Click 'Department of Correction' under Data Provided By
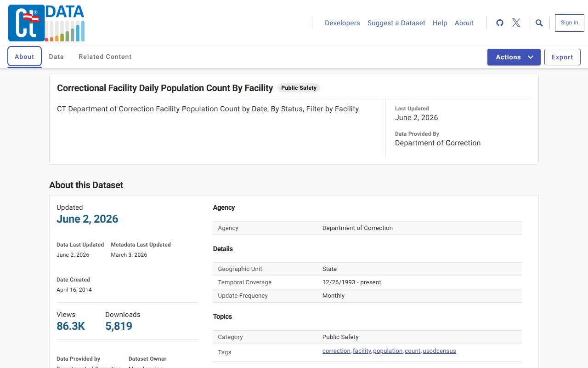 [438, 143]
